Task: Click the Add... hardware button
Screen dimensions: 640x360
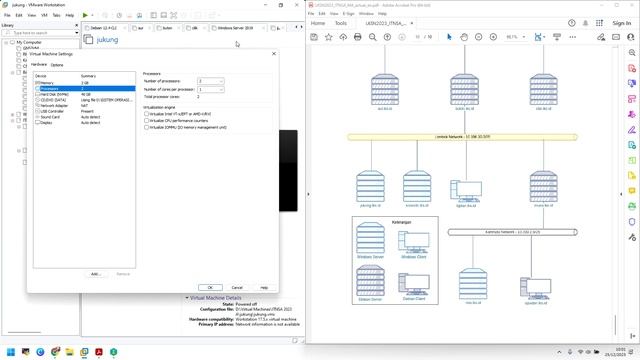Action: pyautogui.click(x=96, y=274)
